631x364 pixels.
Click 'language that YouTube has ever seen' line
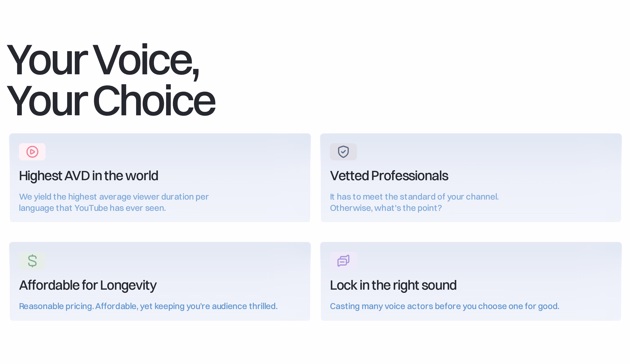92,208
